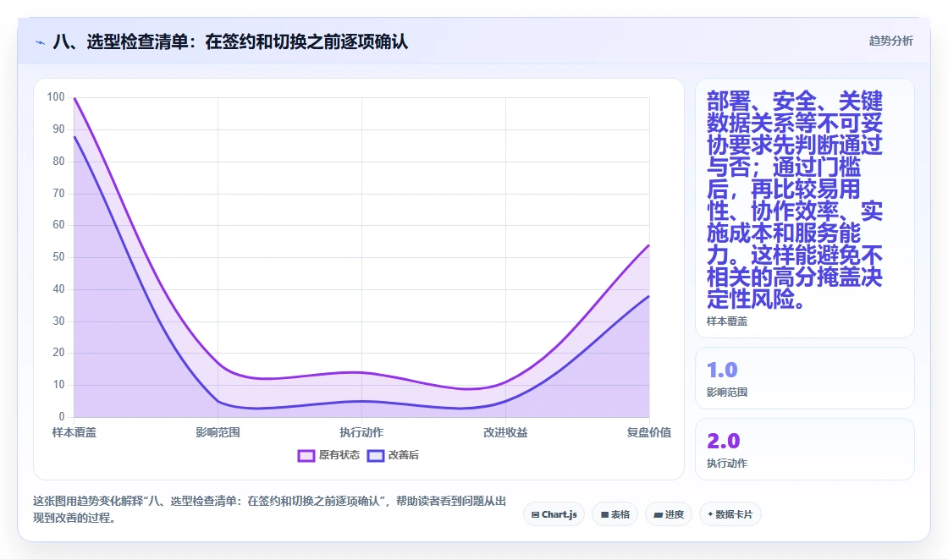948x560 pixels.
Task: Click the 100 y-axis tick label
Action: coord(56,97)
